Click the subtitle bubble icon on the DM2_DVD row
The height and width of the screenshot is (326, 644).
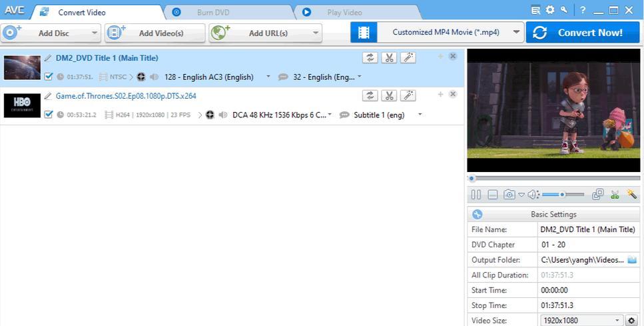(283, 77)
